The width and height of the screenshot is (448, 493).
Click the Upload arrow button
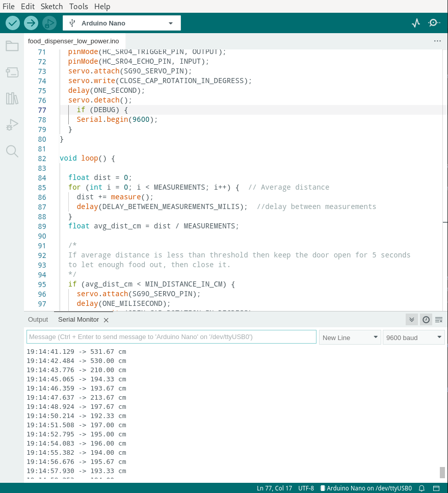[31, 23]
